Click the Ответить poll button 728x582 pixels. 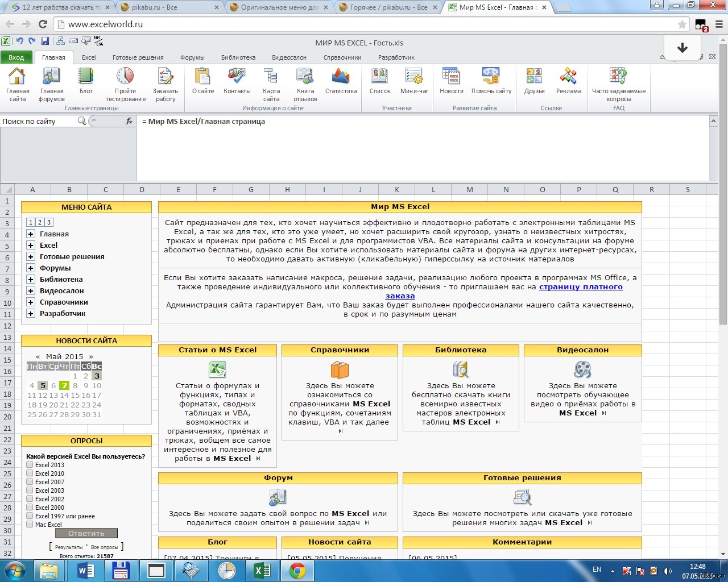coord(86,533)
